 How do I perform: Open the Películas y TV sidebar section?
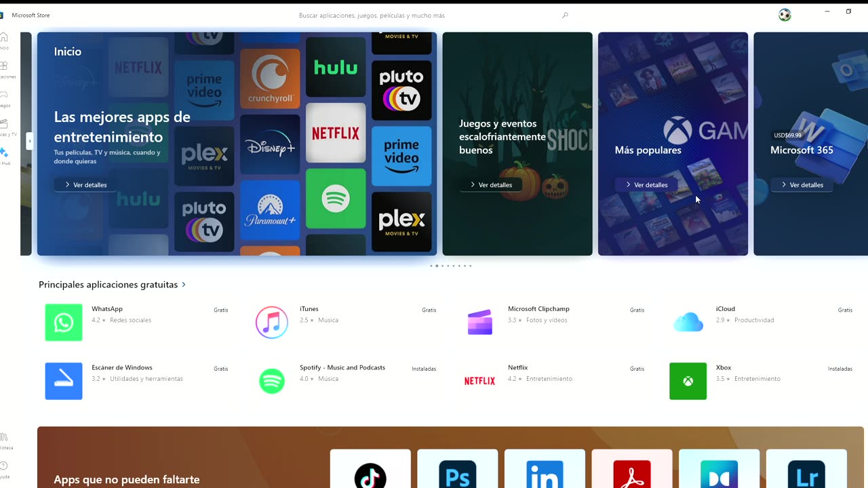(3, 128)
